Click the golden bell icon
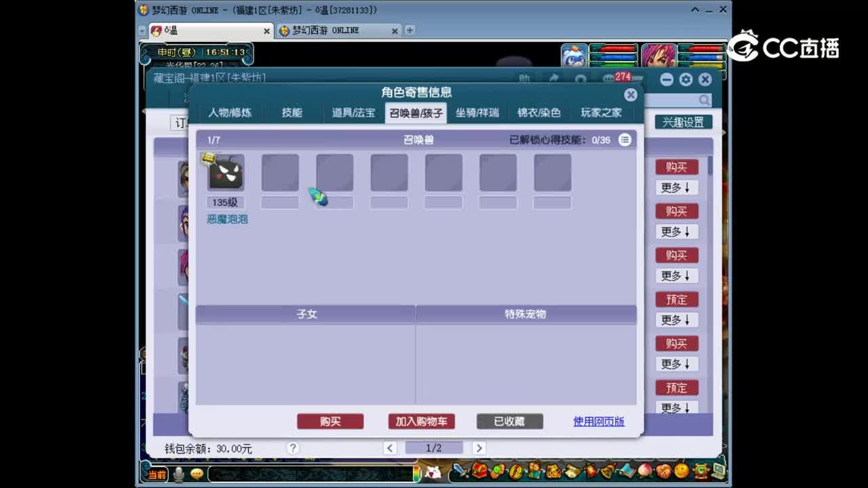Viewport: 868px width, 488px height. click(x=608, y=470)
